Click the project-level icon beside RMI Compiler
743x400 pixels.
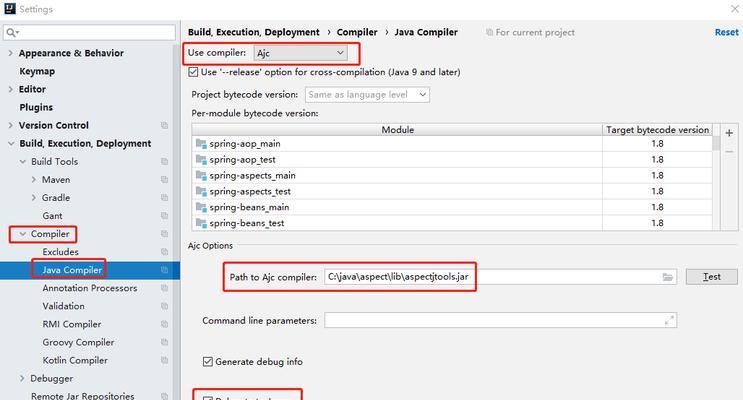(164, 324)
